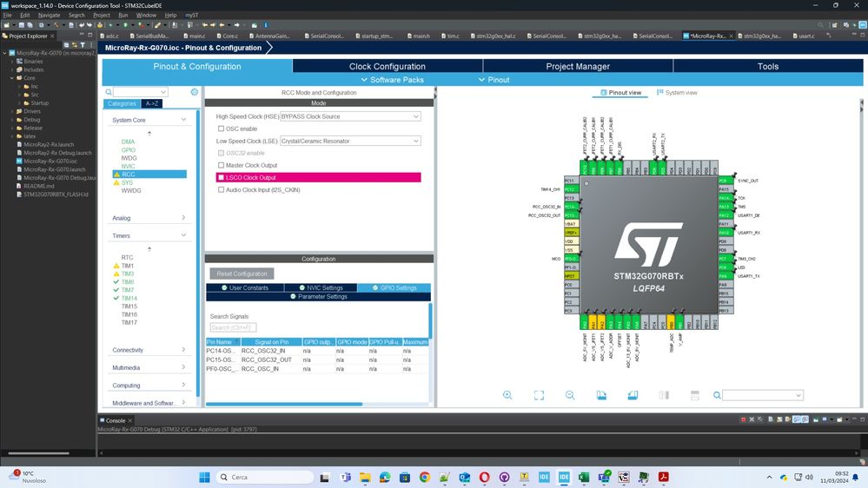
Task: Click the Windows Start button
Action: click(204, 477)
